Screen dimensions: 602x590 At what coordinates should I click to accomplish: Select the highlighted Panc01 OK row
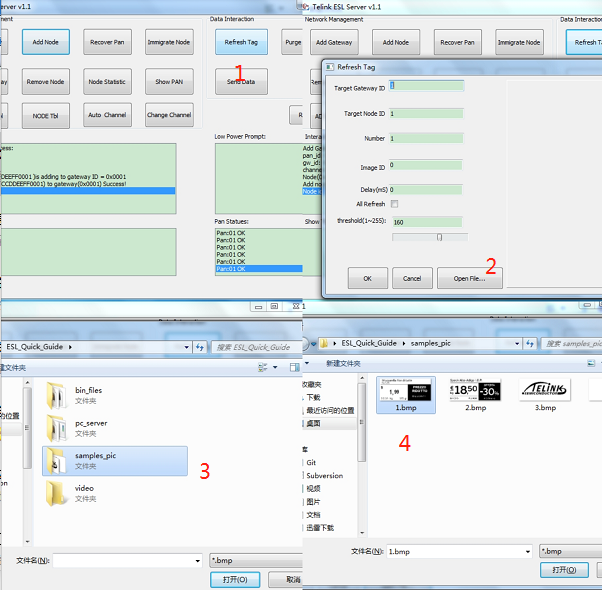point(259,269)
